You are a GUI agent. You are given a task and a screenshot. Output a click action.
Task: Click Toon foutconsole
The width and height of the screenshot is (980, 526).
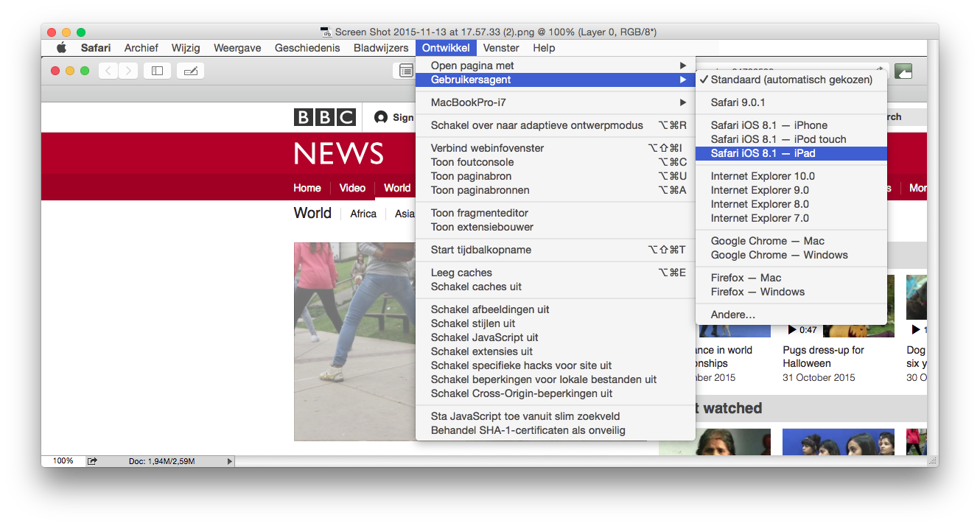coord(556,162)
